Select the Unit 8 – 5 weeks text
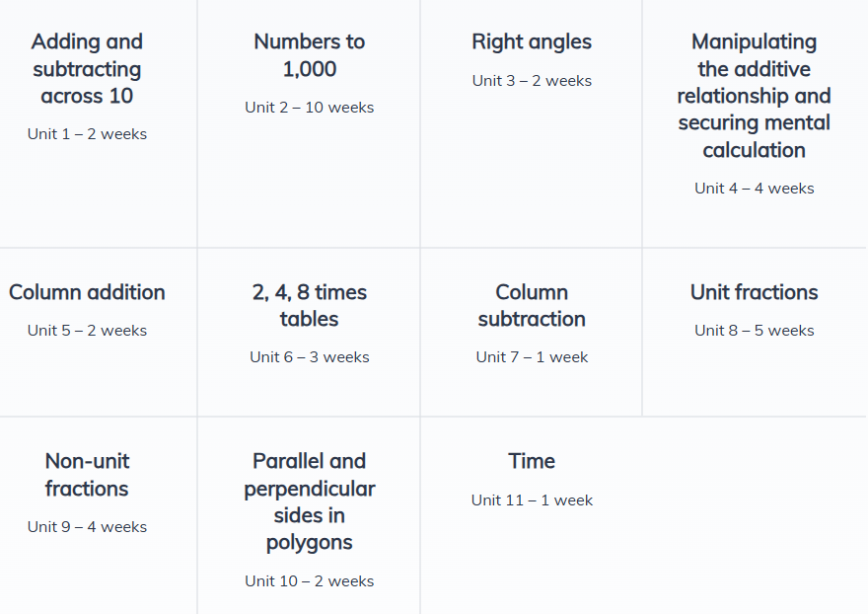 tap(754, 331)
